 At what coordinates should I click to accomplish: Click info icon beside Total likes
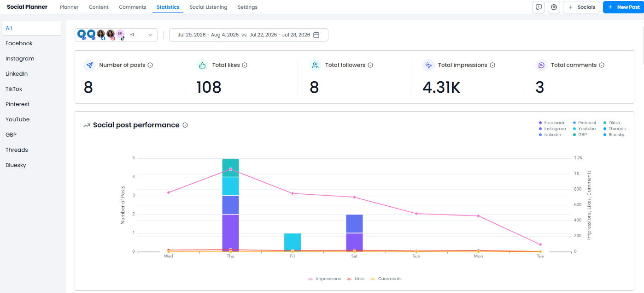click(x=245, y=65)
